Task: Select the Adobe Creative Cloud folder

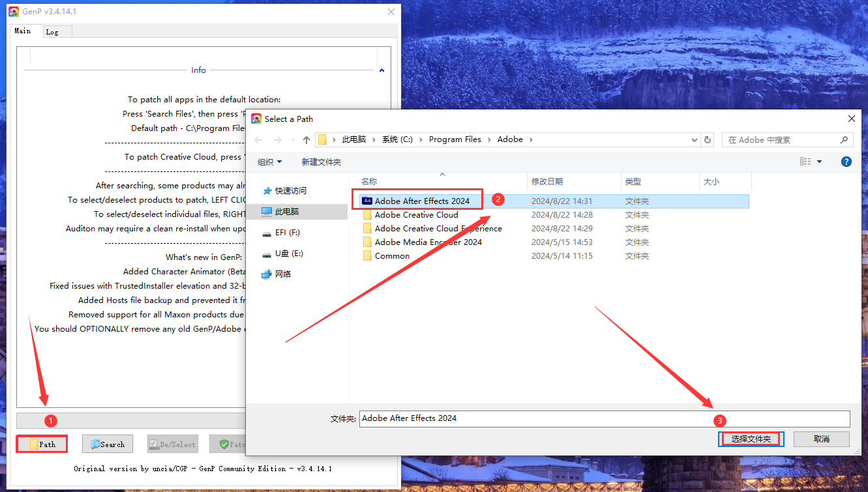Action: (x=416, y=215)
